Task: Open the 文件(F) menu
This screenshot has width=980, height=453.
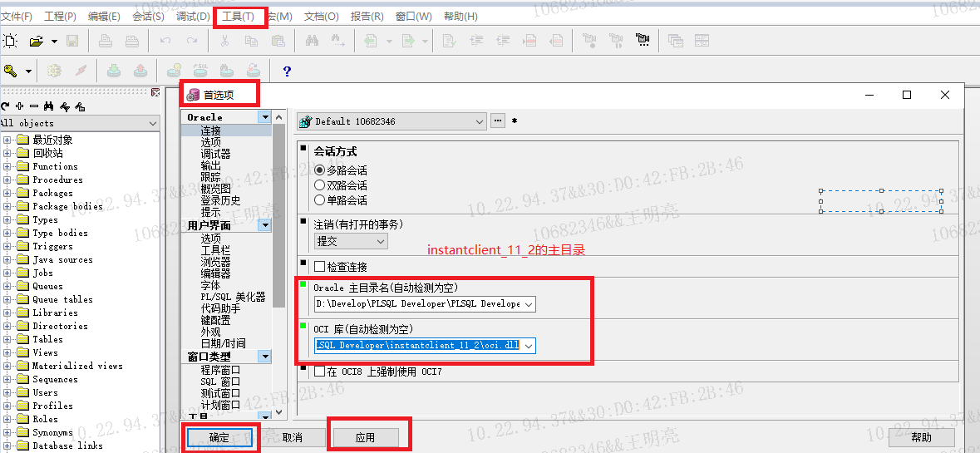Action: click(17, 17)
